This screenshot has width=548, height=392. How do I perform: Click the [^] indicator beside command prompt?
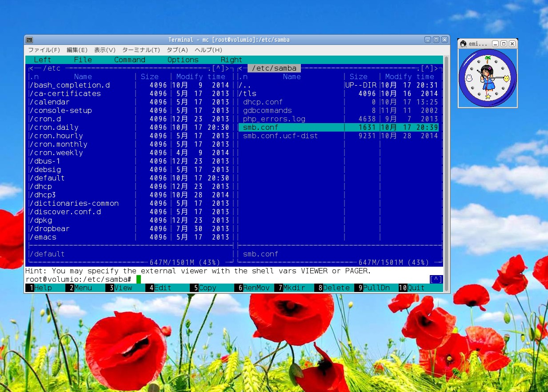(x=436, y=279)
